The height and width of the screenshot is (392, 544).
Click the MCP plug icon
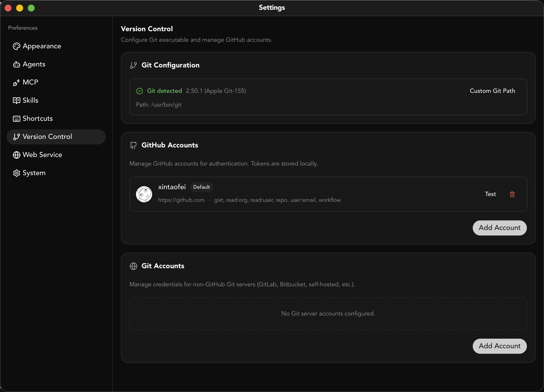pos(16,83)
